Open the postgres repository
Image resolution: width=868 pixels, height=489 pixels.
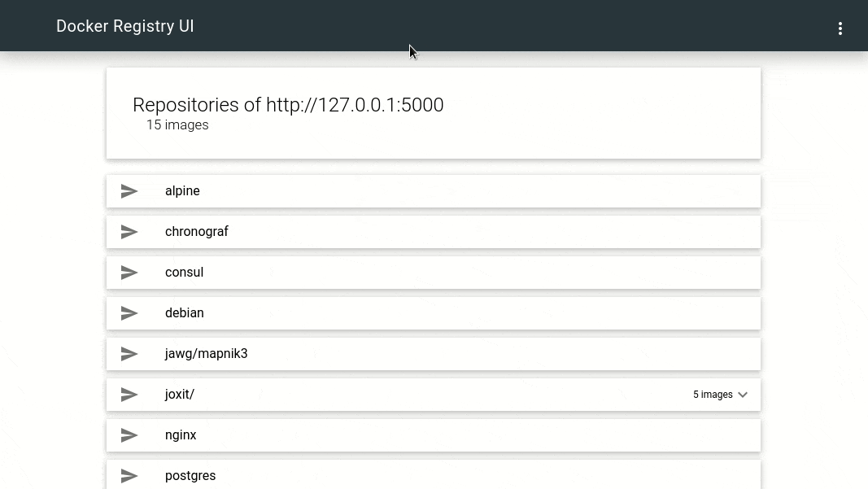(x=434, y=474)
